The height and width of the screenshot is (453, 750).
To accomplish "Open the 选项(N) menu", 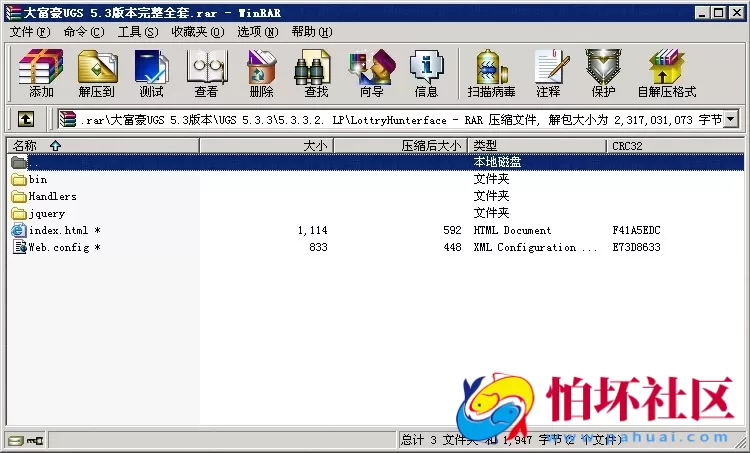I will click(x=257, y=32).
